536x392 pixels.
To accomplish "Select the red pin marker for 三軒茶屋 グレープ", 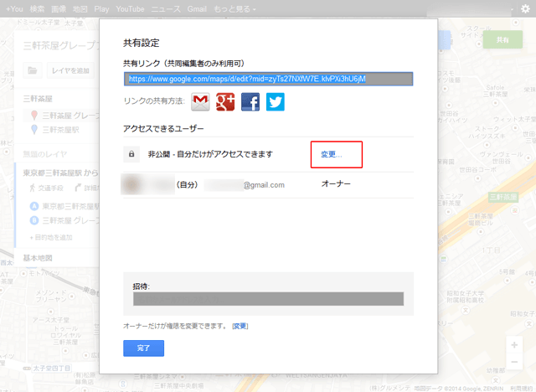I will (34, 116).
